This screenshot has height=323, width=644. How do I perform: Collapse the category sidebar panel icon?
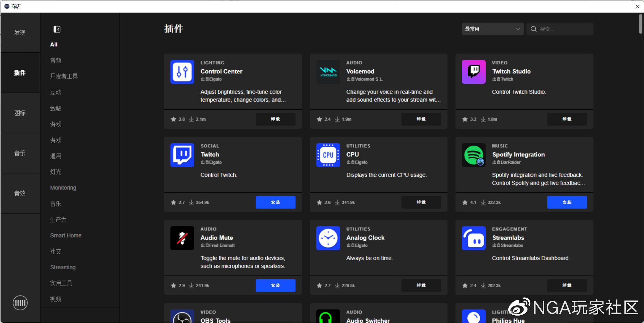tap(57, 29)
